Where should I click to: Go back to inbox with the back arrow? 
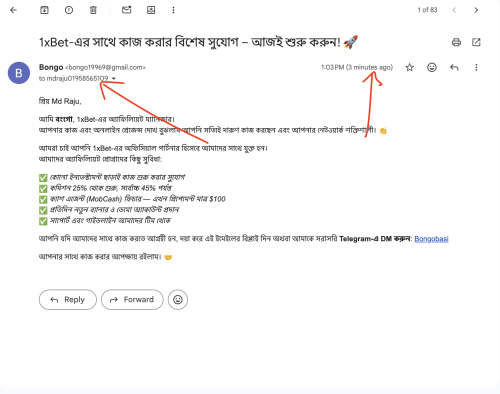(x=13, y=10)
